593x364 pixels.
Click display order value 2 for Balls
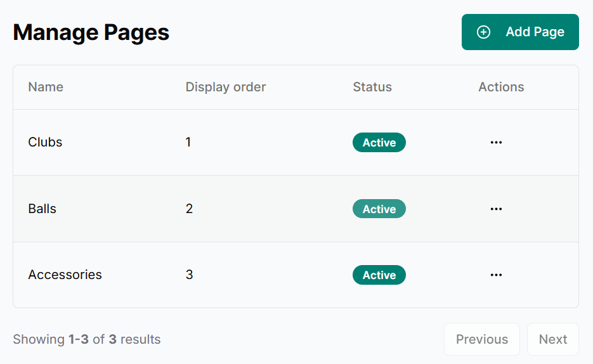point(189,209)
